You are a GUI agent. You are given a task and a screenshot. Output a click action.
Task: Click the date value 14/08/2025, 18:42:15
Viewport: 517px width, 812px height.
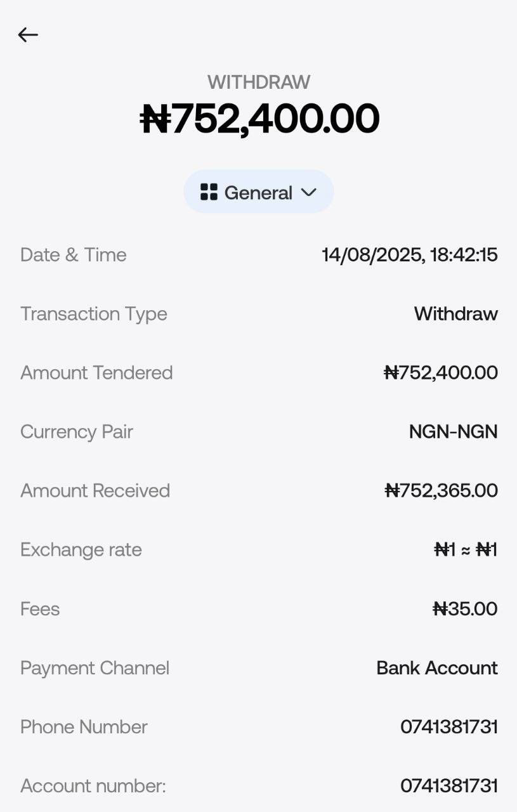tap(410, 255)
